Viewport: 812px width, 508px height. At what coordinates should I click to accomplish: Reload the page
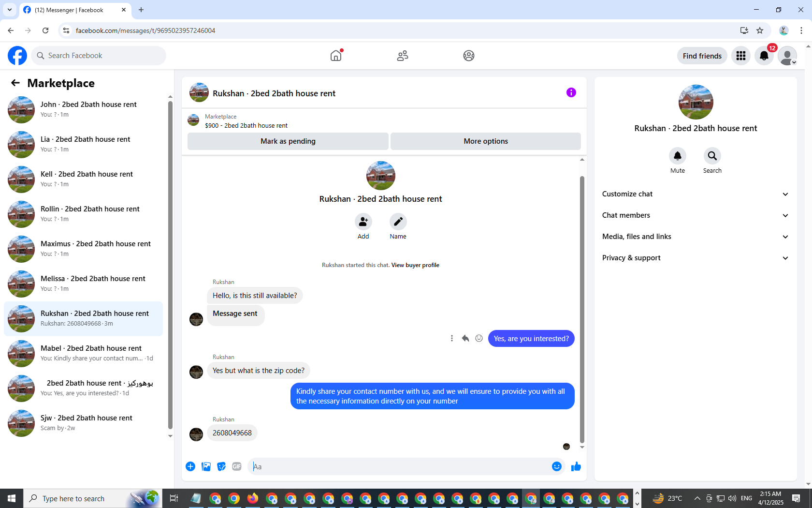click(45, 30)
